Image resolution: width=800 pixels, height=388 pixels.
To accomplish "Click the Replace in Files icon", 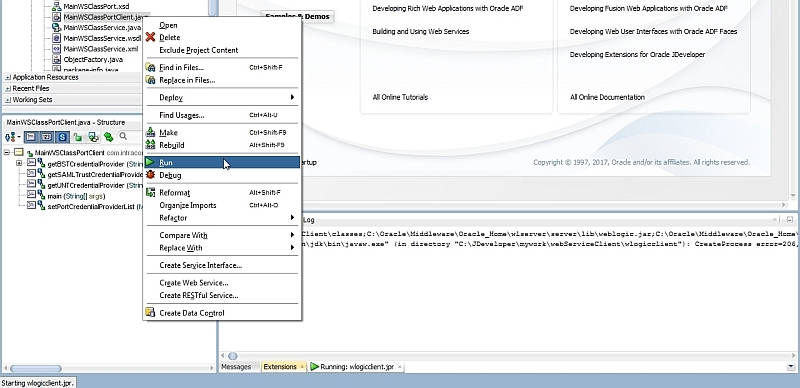I will point(150,80).
